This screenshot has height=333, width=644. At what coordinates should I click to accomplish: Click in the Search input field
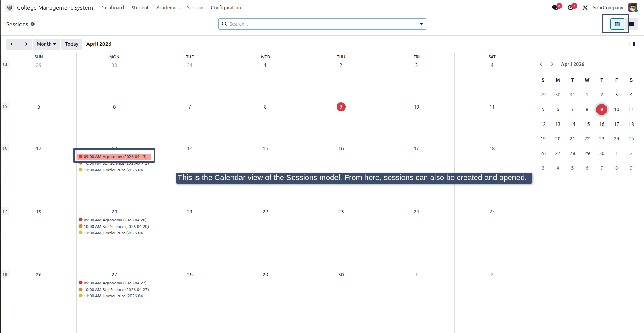[x=322, y=24]
